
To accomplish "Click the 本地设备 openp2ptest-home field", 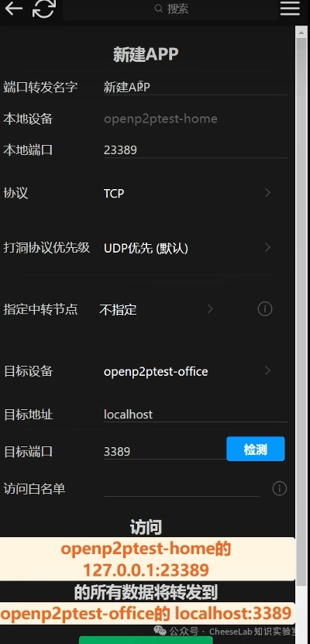I will [x=195, y=119].
